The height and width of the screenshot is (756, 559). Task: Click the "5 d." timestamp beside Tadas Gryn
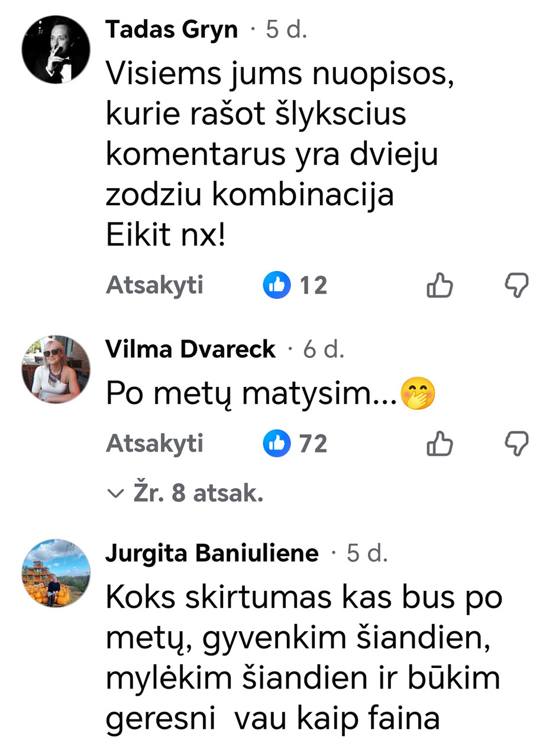coord(286,30)
